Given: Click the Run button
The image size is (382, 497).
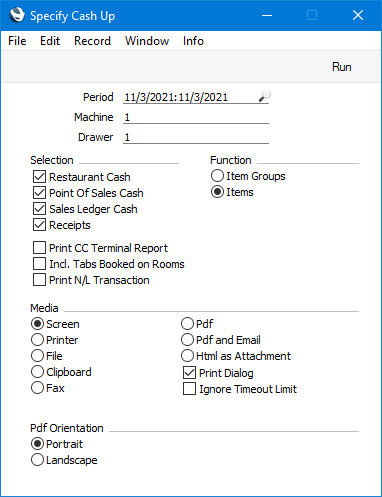Looking at the screenshot, I should point(342,67).
